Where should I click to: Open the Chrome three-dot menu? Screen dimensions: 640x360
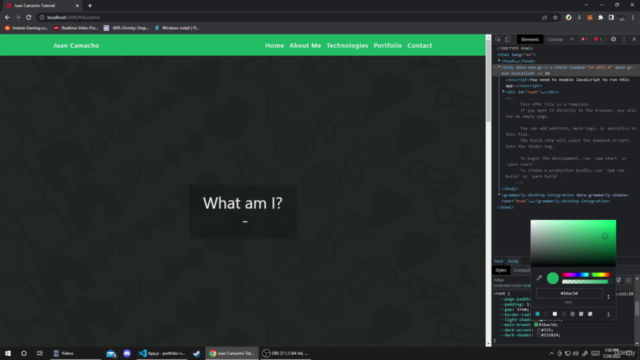click(x=633, y=18)
